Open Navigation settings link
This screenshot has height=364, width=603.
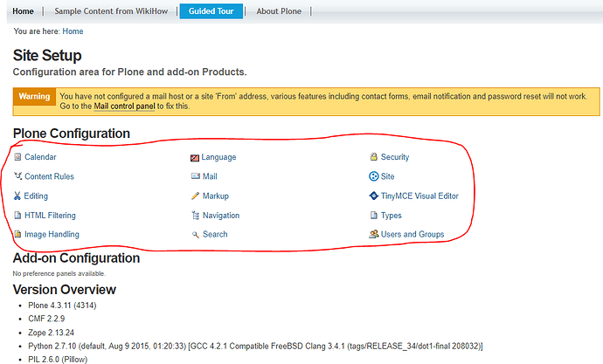point(221,216)
